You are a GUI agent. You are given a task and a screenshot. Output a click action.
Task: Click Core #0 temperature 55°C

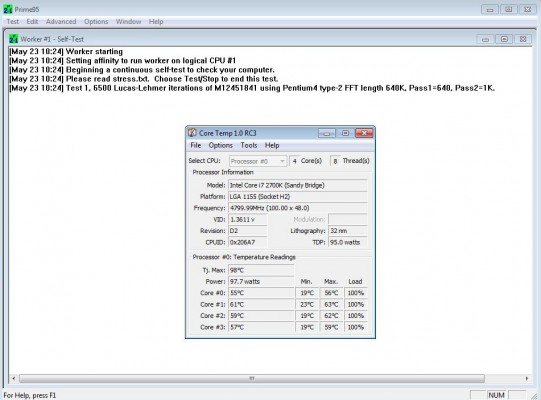[x=261, y=293]
